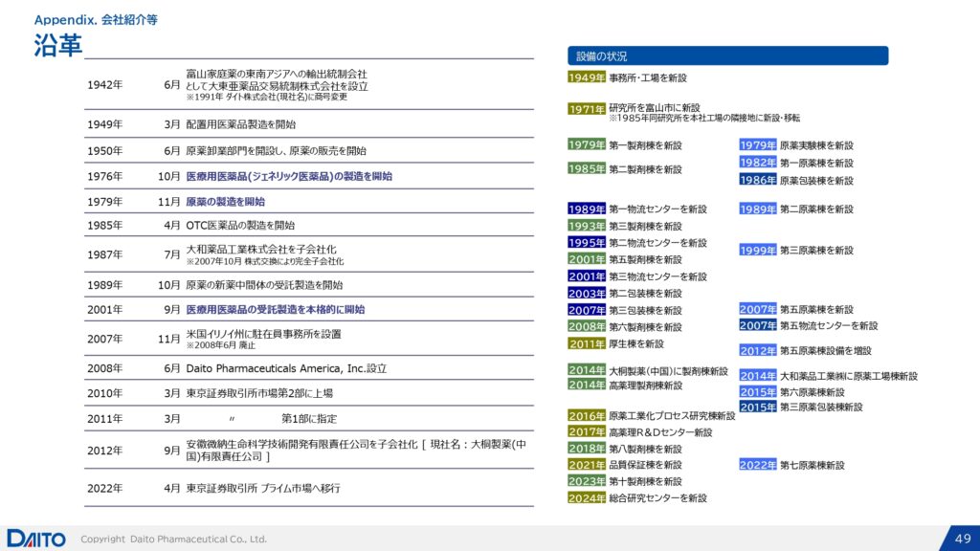Click "Daito Pharmaceuticals America, Inc.設立"
This screenshot has height=551, width=980.
(x=286, y=368)
